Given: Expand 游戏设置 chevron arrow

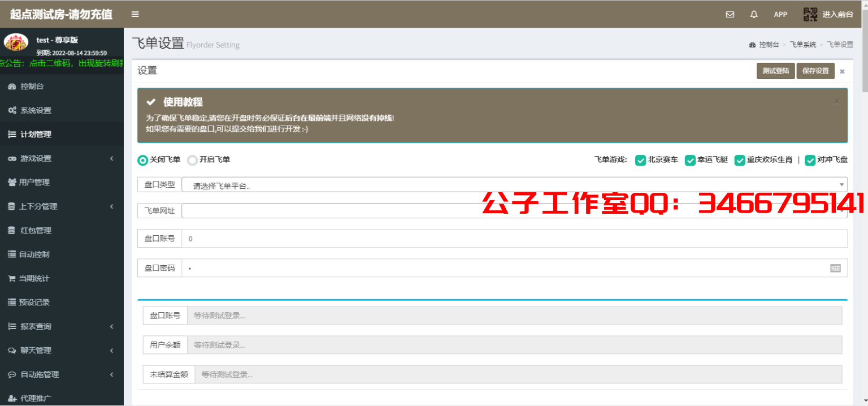Looking at the screenshot, I should 112,158.
